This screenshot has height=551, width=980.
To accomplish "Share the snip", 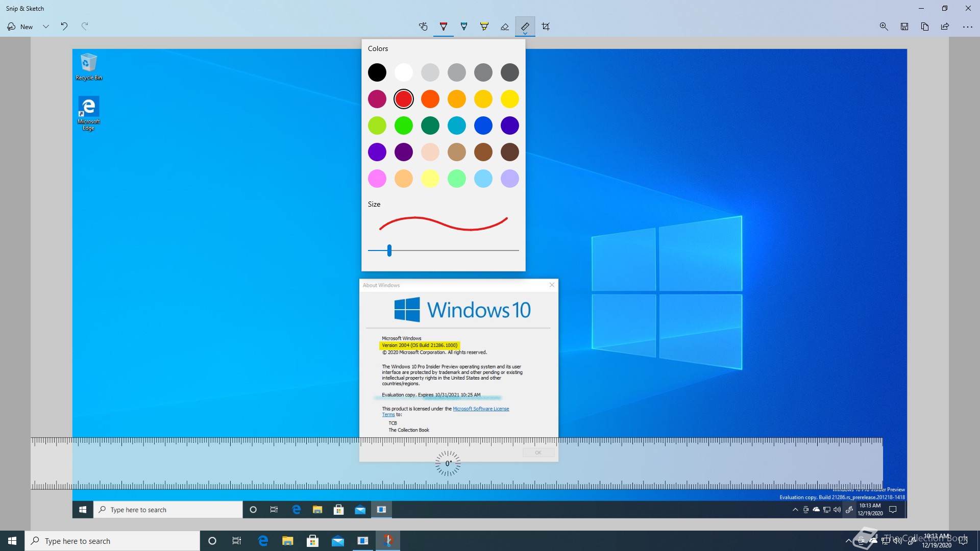I will pos(945,27).
